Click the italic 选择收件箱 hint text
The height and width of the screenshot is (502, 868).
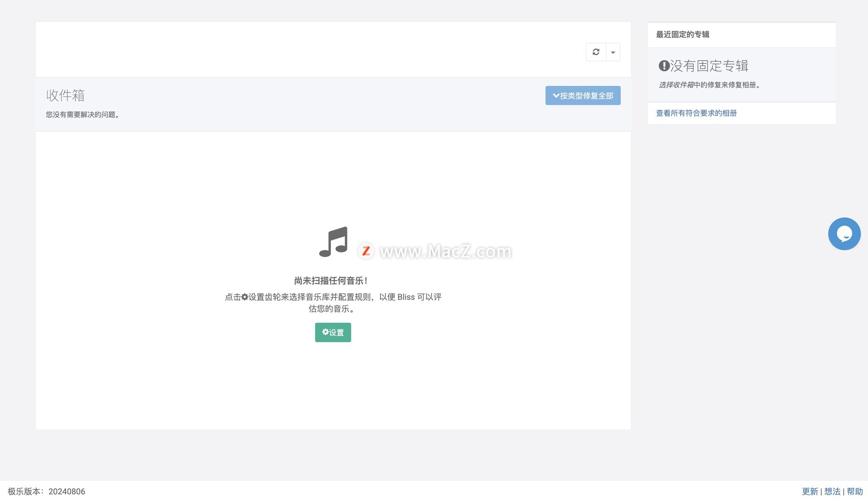(x=676, y=85)
